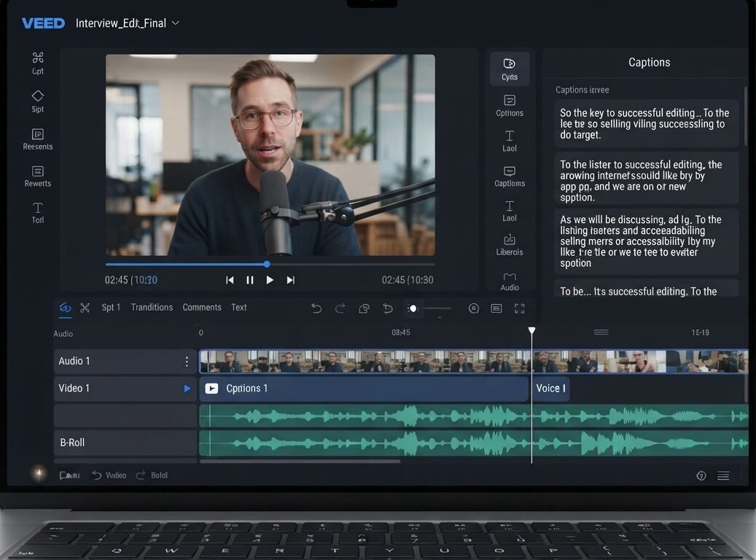Select caption starting 'As we will be discussing'
The image size is (756, 560).
click(x=646, y=241)
